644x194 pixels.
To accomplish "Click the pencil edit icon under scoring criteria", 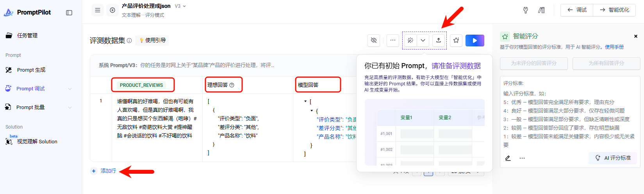I will point(508,158).
